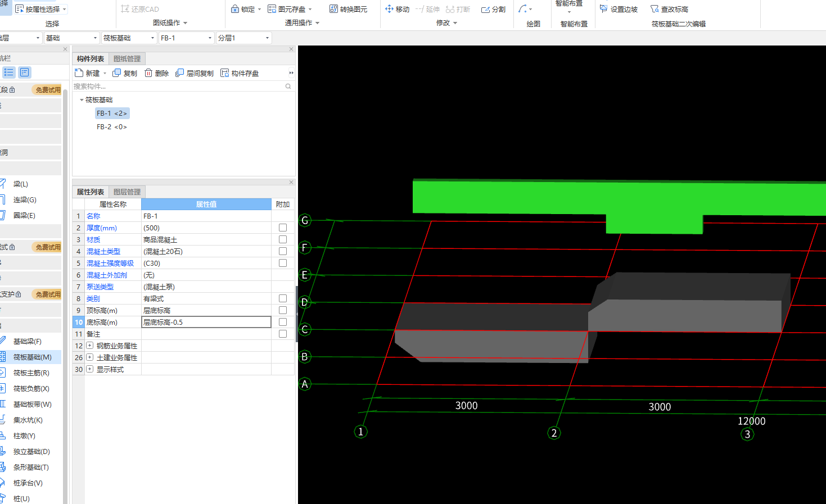Tick the 附加 checkbox for 混凝土强度等级
The height and width of the screenshot is (504, 826).
pos(283,263)
